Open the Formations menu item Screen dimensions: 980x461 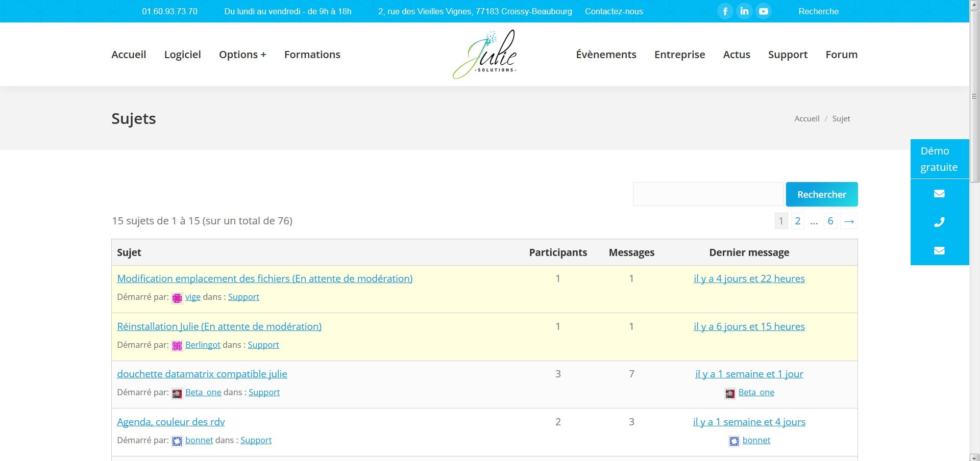(312, 55)
